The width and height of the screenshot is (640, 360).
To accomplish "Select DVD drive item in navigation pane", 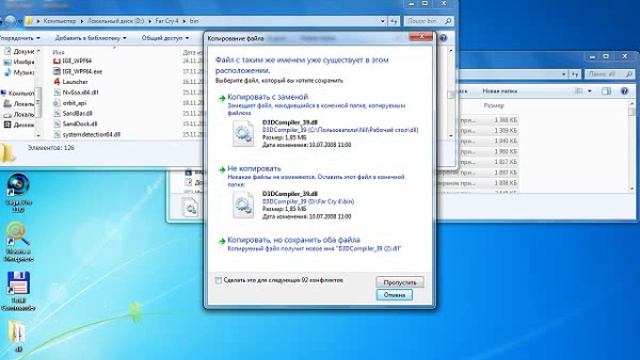I will coord(19,125).
